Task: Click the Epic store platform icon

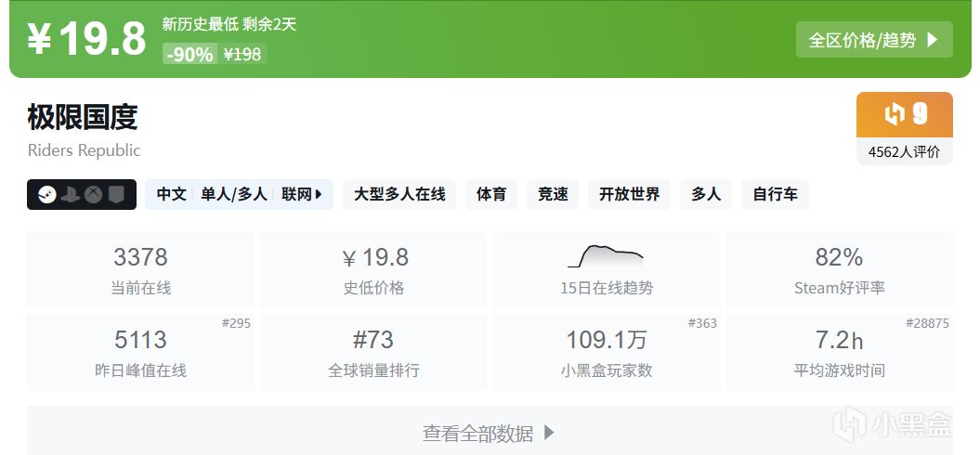Action: [116, 194]
